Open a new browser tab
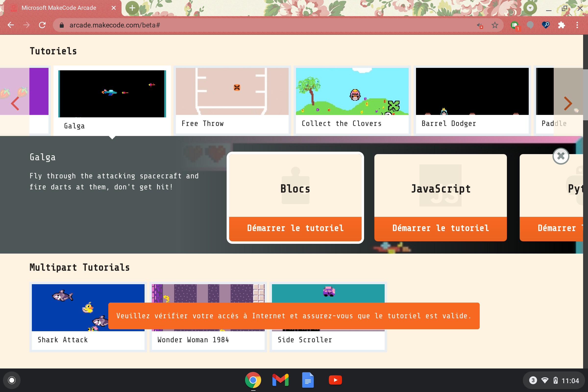The image size is (588, 392). coord(132,8)
